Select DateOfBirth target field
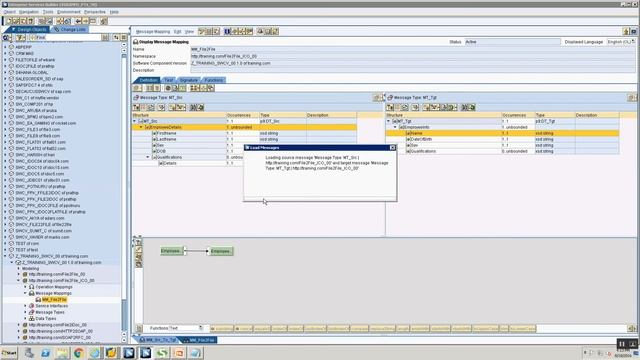The width and height of the screenshot is (640, 360). click(421, 139)
